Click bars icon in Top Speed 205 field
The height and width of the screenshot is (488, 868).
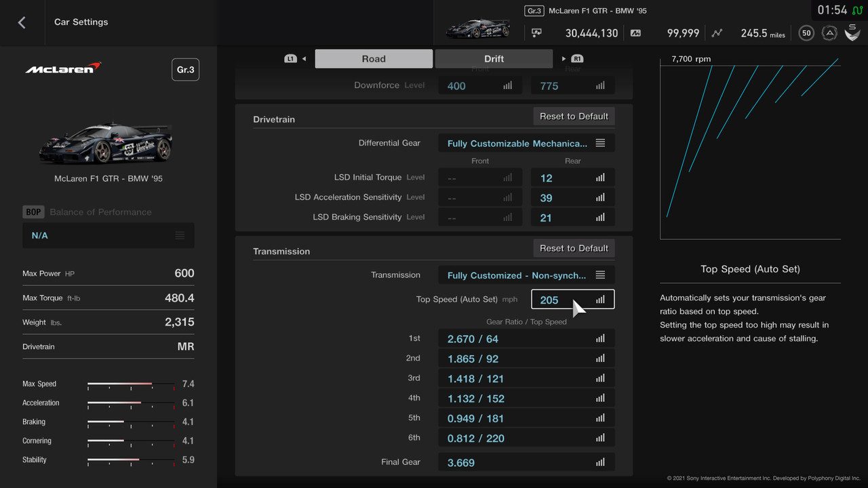[x=600, y=300]
